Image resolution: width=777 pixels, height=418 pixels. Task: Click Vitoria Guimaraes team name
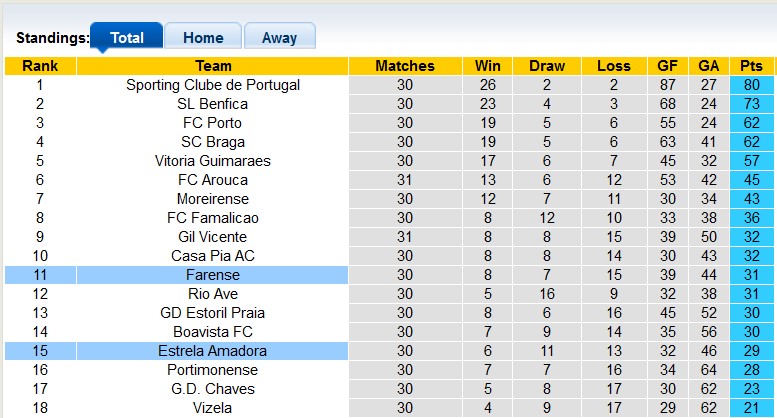pyautogui.click(x=213, y=161)
